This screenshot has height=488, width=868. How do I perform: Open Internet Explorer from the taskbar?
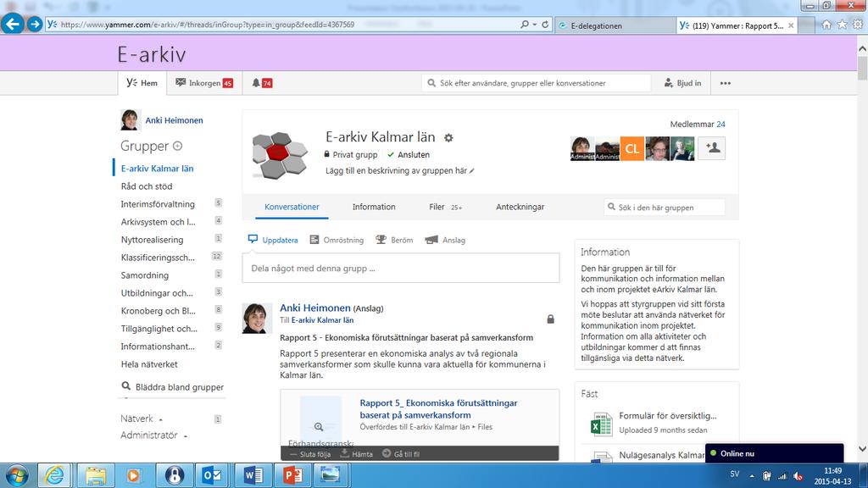54,475
